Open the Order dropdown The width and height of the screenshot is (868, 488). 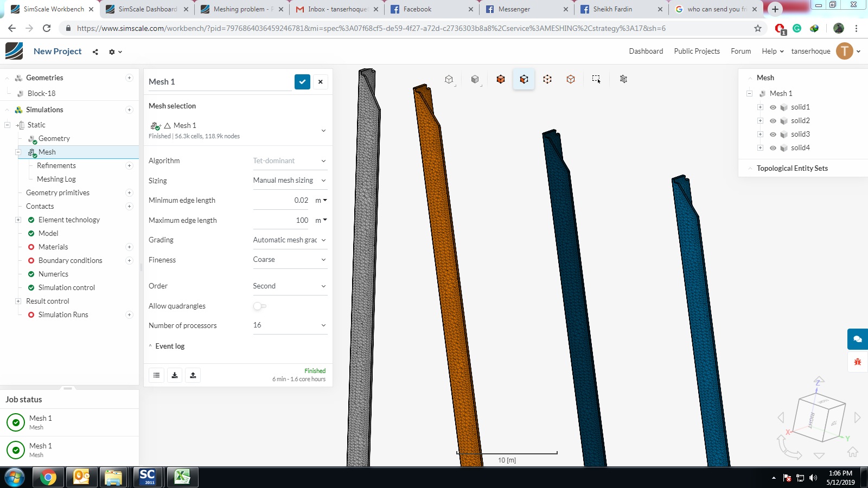[x=290, y=286]
